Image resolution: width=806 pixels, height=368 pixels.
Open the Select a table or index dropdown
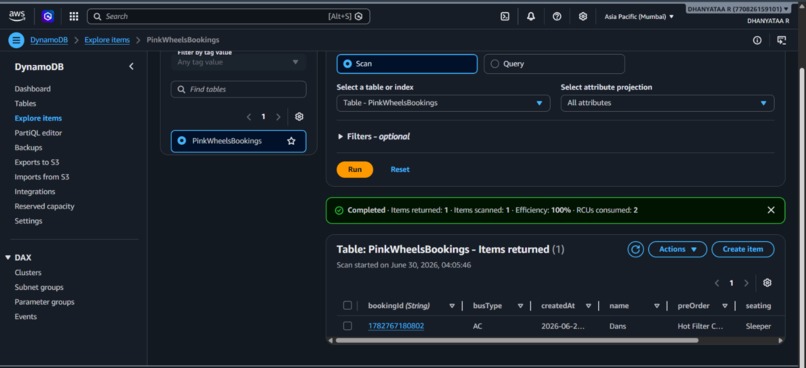point(443,103)
